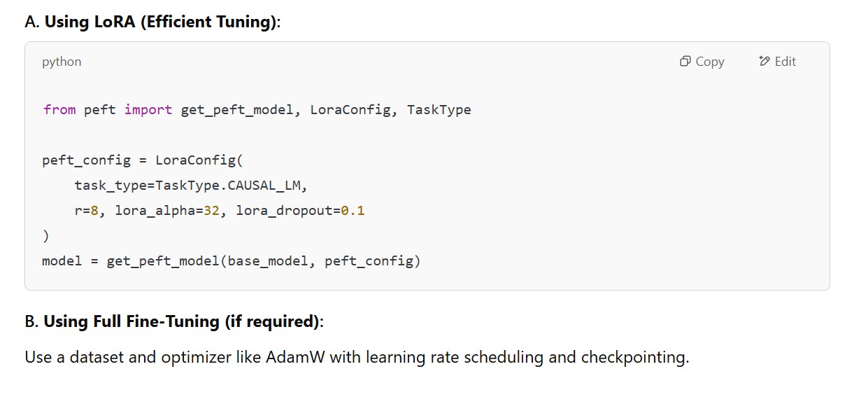Click the python language label
Viewport: 868px width, 397px height.
tap(62, 62)
